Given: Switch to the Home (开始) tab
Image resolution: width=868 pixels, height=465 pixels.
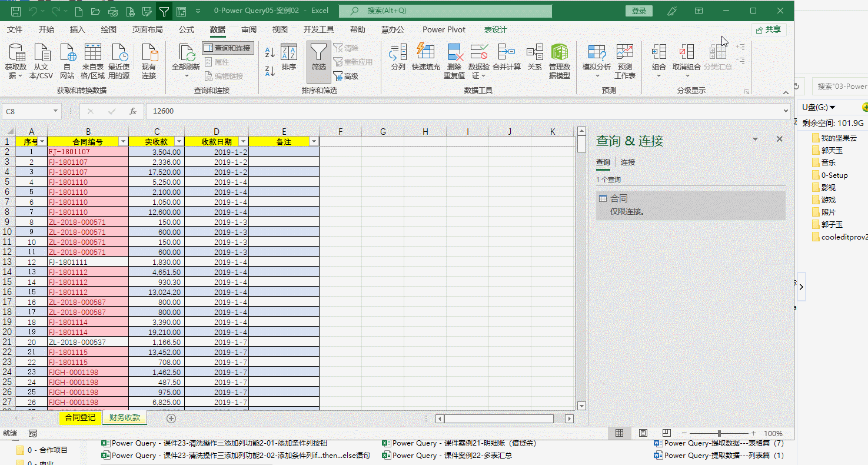Looking at the screenshot, I should (x=46, y=29).
